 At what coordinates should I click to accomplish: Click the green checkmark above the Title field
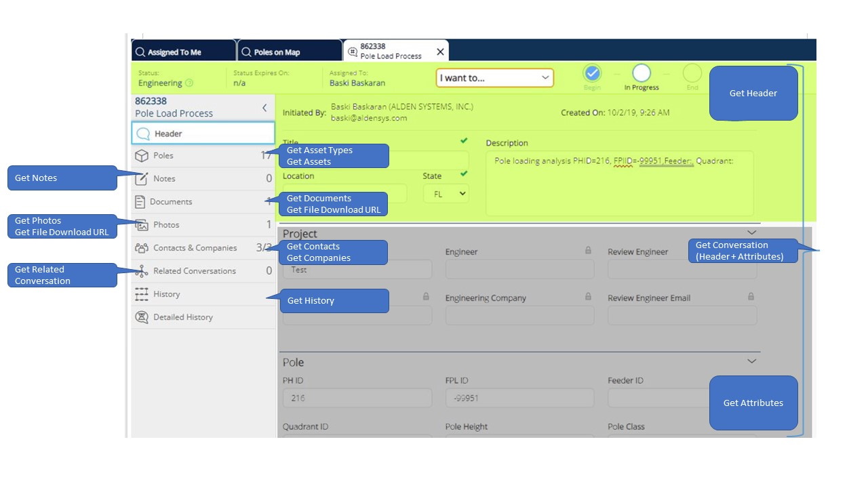464,141
